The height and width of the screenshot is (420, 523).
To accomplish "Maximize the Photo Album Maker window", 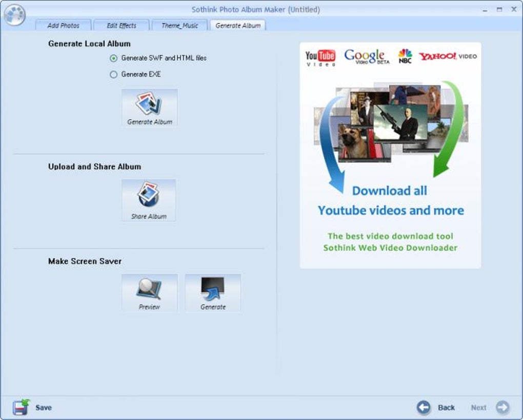I will tap(499, 10).
